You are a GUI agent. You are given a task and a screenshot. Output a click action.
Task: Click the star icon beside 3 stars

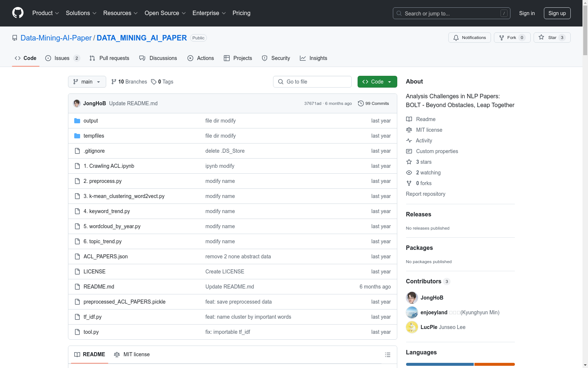[409, 162]
